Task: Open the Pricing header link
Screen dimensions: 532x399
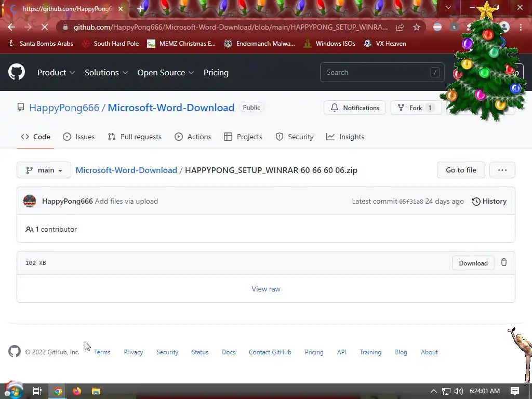Action: (216, 73)
